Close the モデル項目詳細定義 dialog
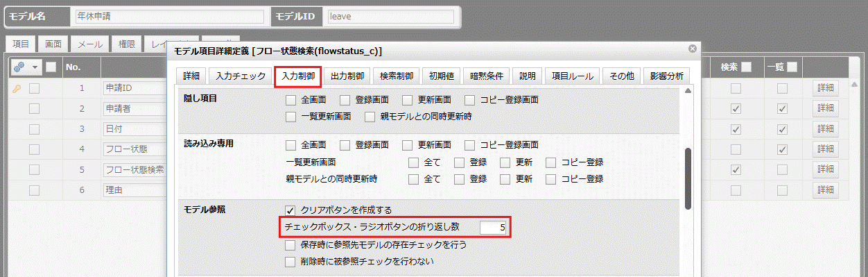 tap(692, 49)
